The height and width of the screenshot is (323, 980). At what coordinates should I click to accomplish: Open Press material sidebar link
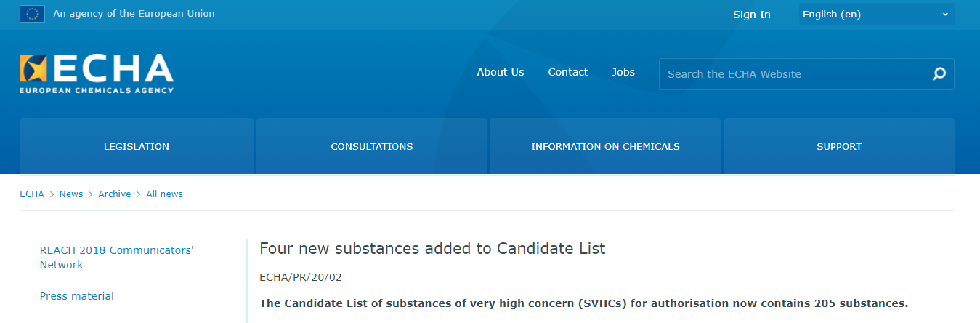[x=77, y=296]
